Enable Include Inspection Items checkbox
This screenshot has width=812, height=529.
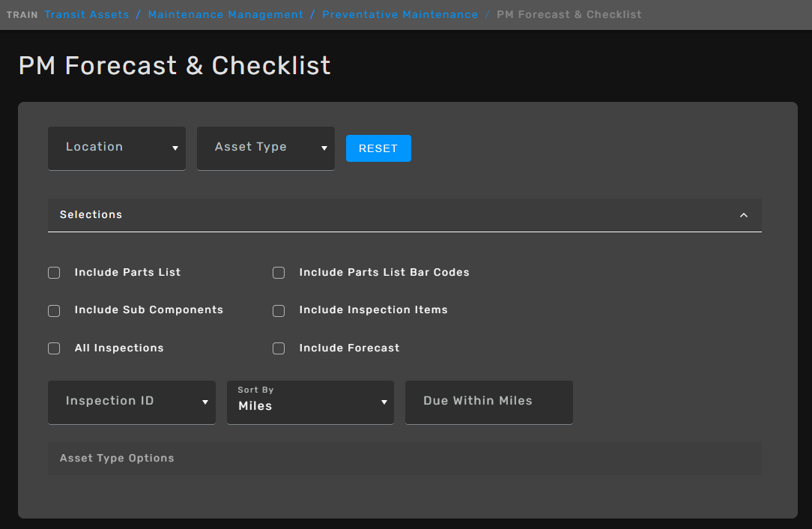[x=279, y=310]
